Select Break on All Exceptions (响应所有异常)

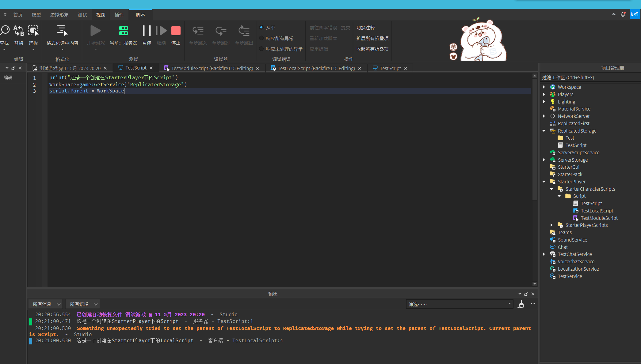pos(261,38)
